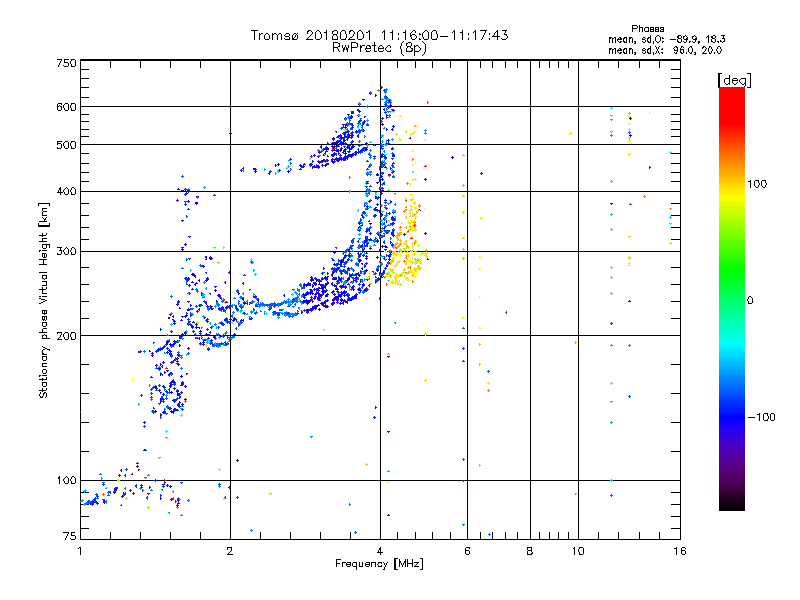800x600 pixels.
Task: Click the 'RwPretec (8p)' subtitle
Action: 379,48
